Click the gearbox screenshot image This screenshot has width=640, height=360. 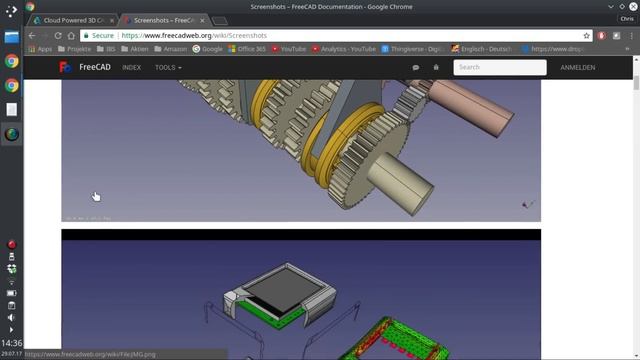301,151
